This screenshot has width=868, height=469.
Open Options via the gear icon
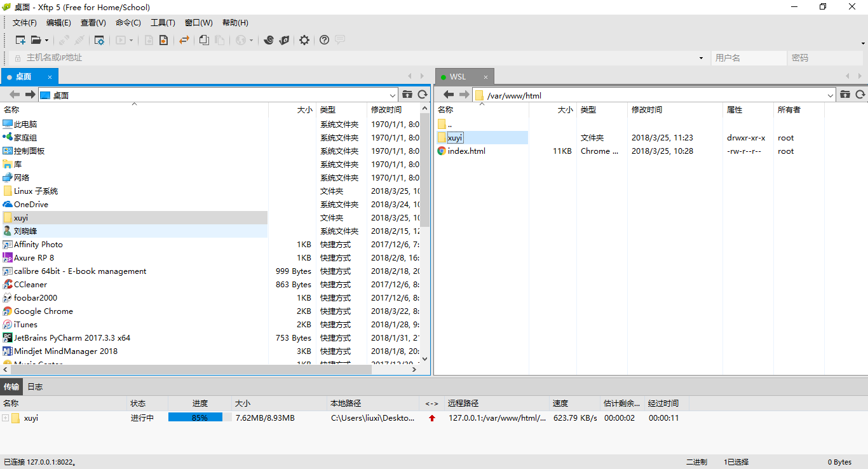tap(304, 40)
